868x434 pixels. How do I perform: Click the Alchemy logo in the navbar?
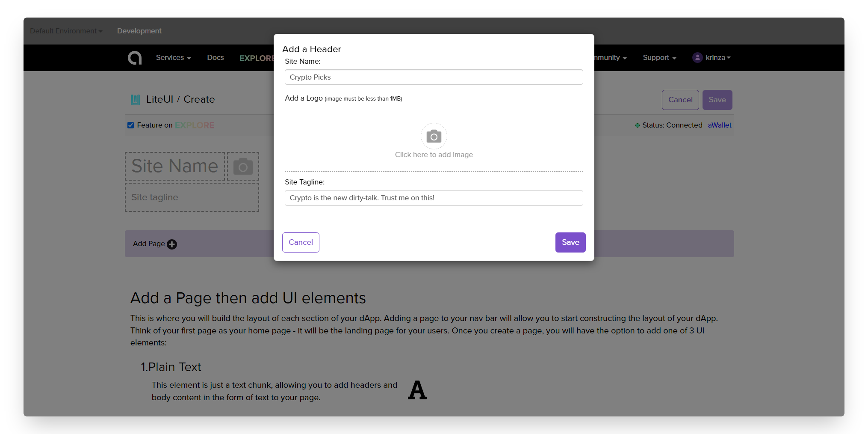(x=135, y=58)
